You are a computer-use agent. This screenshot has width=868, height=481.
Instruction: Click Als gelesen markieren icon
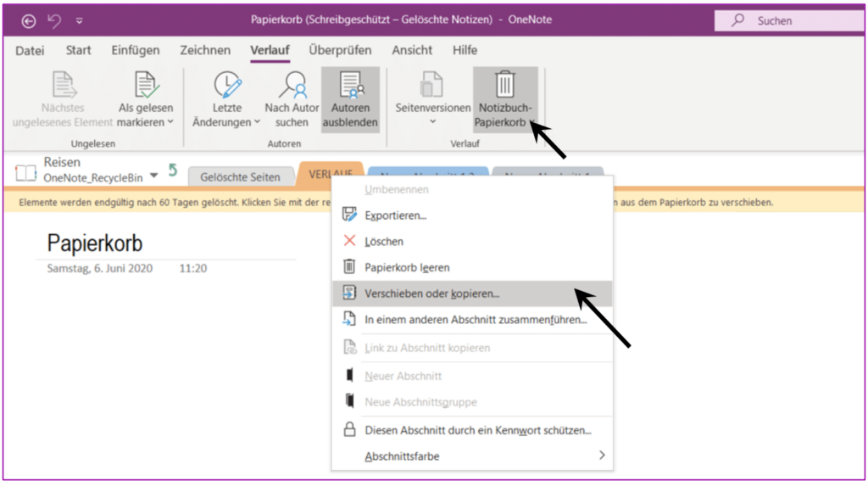147,86
